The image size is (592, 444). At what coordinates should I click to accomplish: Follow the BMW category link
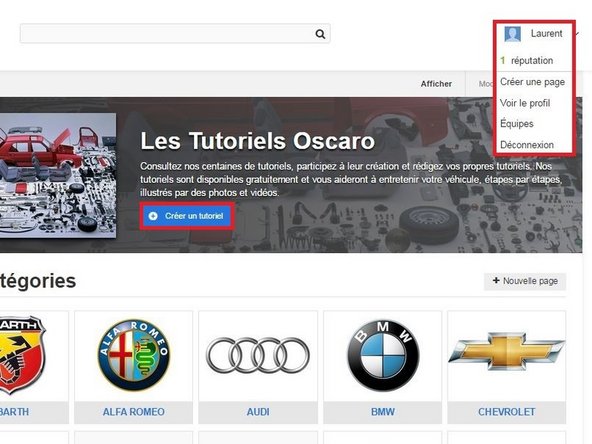point(383,412)
